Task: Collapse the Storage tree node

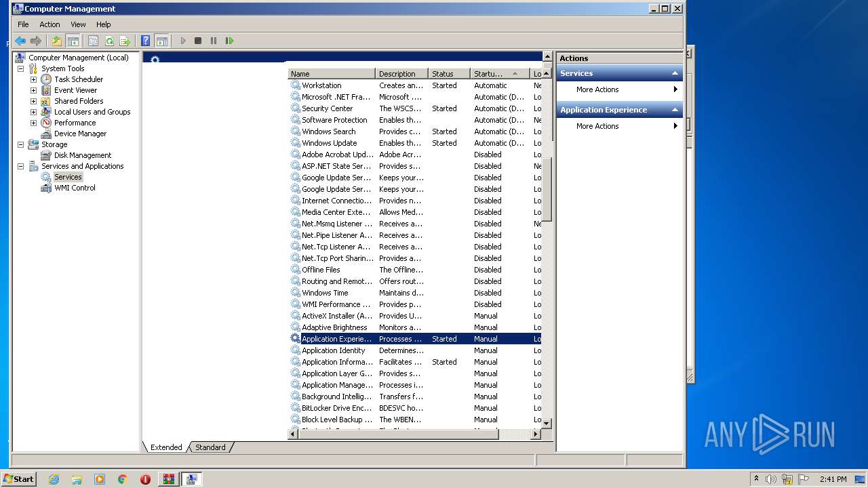Action: [20, 144]
